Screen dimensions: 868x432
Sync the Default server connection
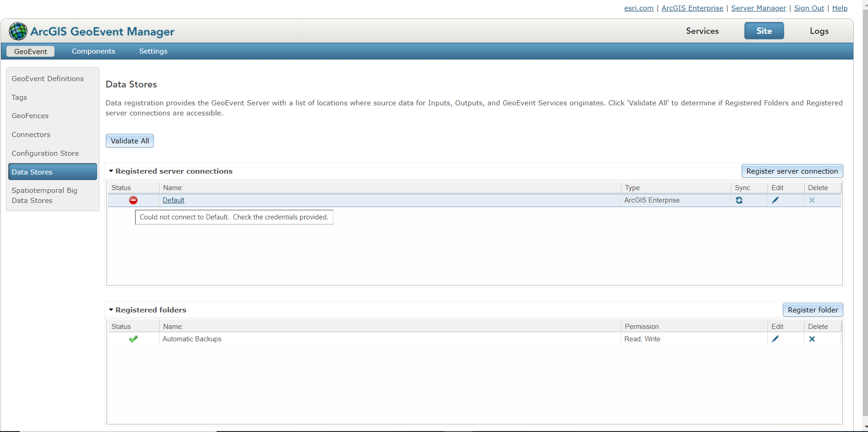[x=739, y=200]
